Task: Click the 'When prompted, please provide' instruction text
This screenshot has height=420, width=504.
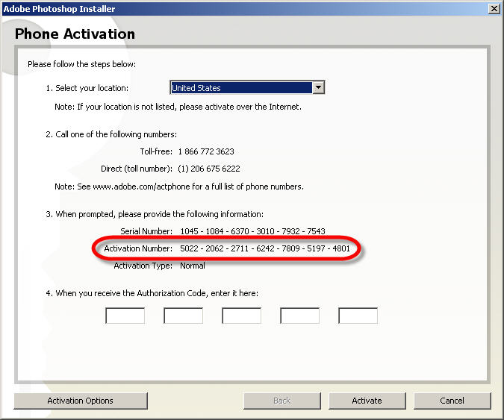Action: (x=155, y=214)
